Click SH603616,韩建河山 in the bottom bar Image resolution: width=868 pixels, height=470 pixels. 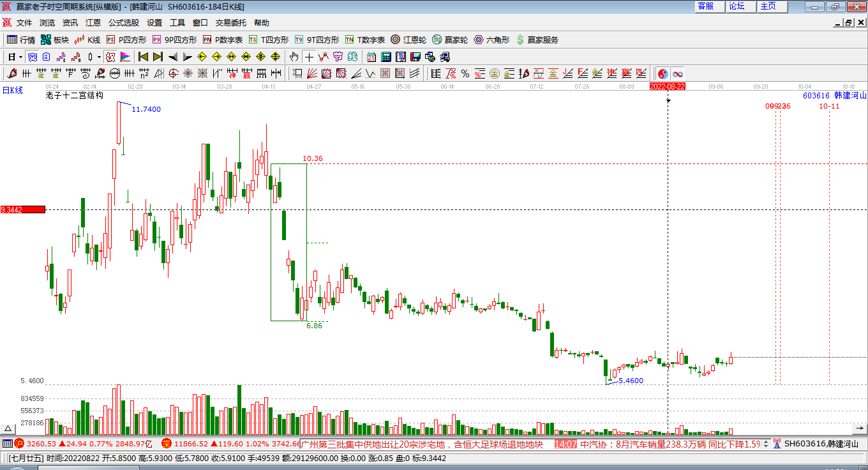tap(821, 444)
